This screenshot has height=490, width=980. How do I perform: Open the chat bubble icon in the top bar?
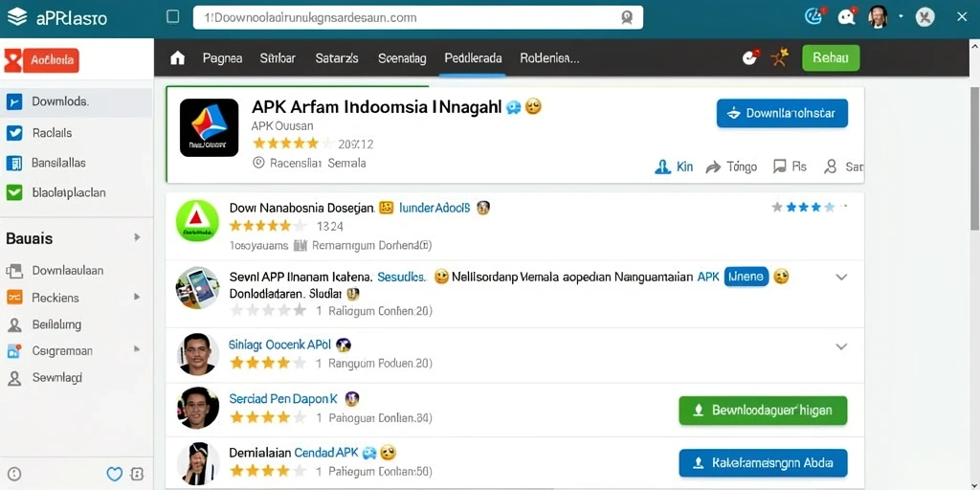[847, 17]
